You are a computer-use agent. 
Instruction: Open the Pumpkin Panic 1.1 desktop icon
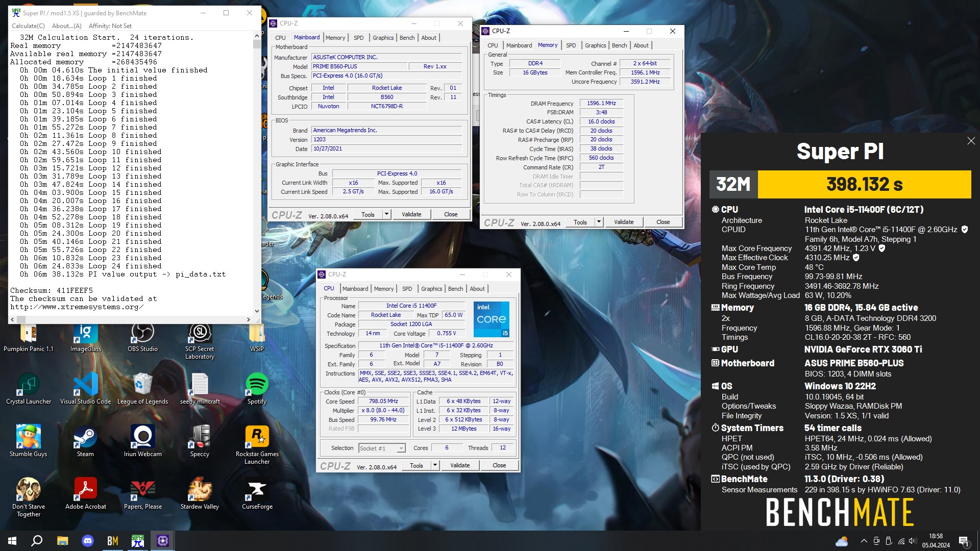click(29, 338)
